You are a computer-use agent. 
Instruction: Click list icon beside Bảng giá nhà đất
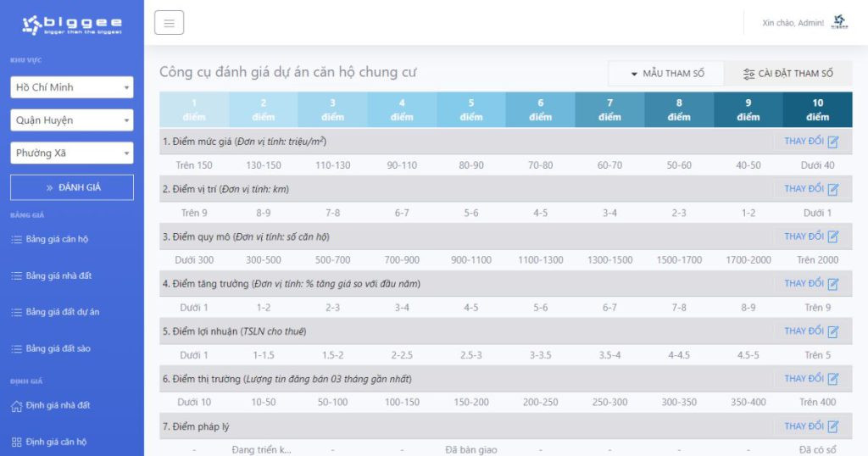(17, 276)
